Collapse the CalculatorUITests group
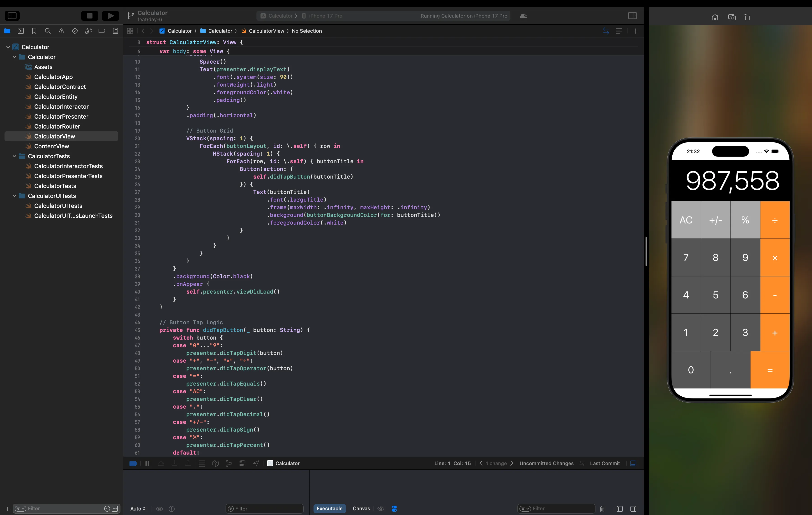The width and height of the screenshot is (812, 515). [14, 196]
